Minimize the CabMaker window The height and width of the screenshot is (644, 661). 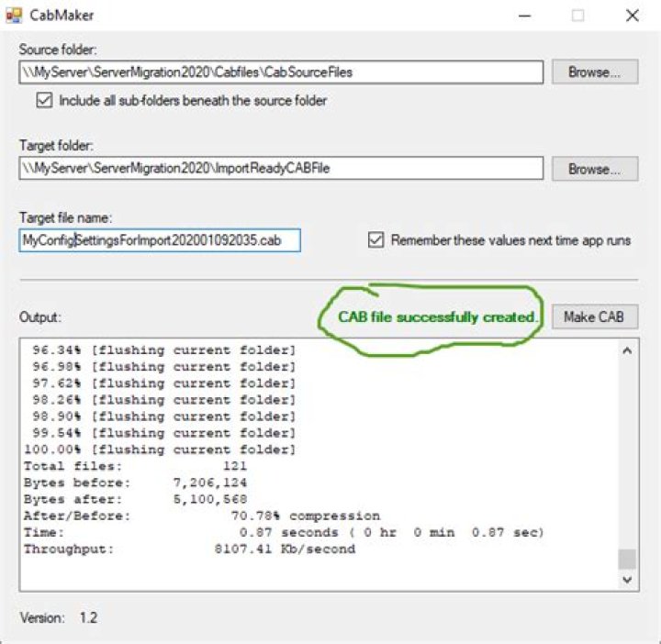point(524,16)
